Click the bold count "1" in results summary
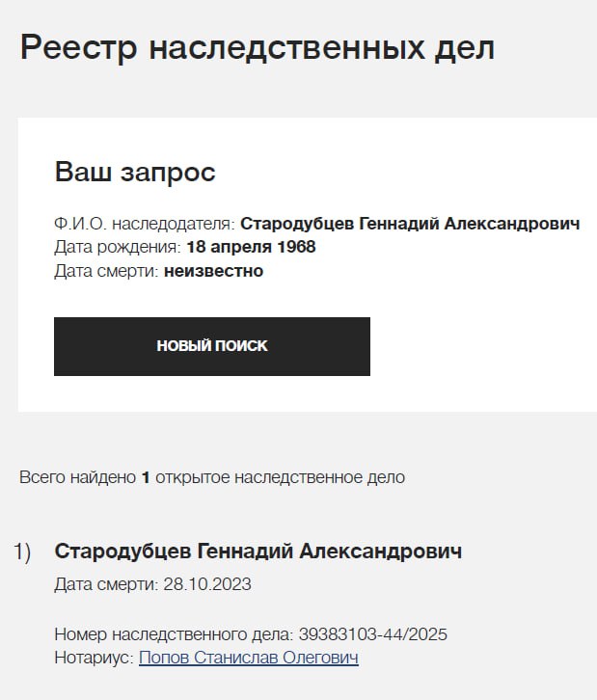The width and height of the screenshot is (597, 700). click(146, 477)
